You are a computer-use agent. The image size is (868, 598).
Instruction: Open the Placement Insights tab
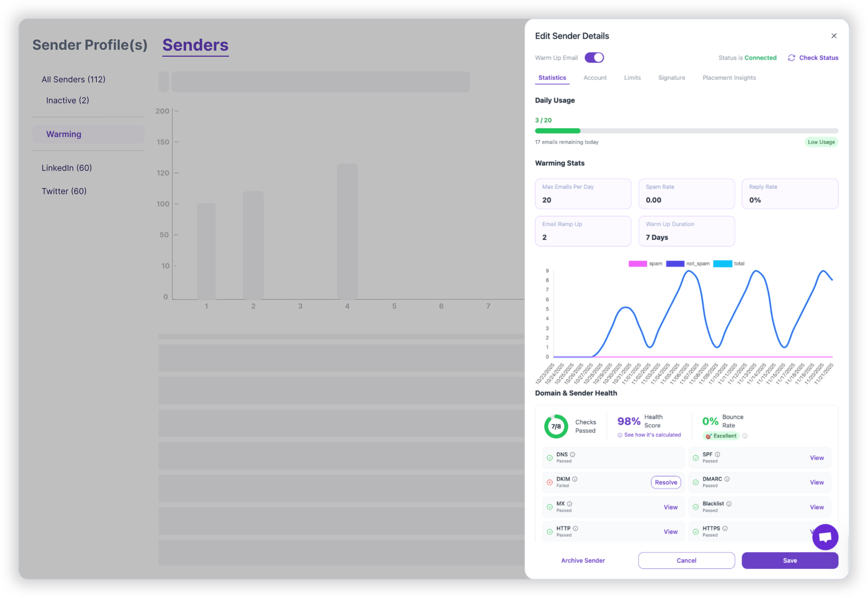click(x=729, y=78)
